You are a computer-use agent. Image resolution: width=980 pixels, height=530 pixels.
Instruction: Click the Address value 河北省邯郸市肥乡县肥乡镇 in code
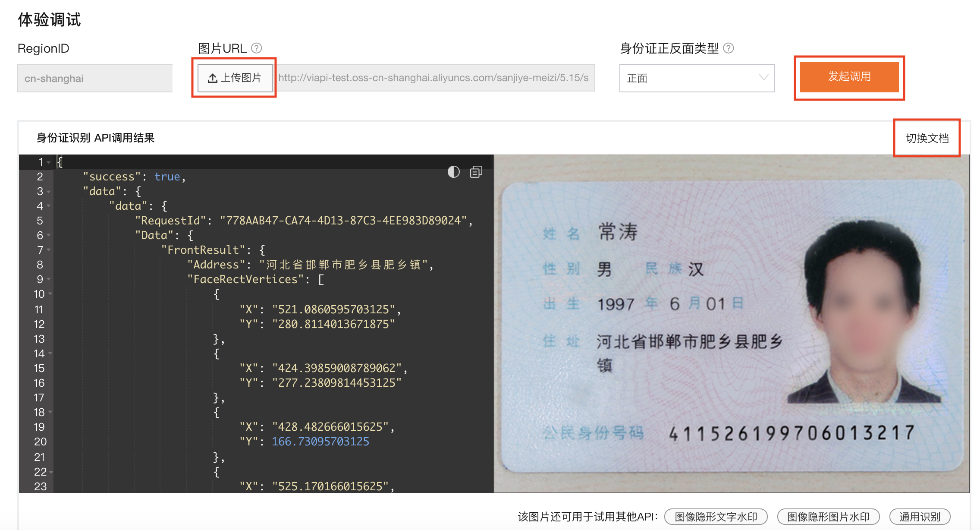[343, 265]
